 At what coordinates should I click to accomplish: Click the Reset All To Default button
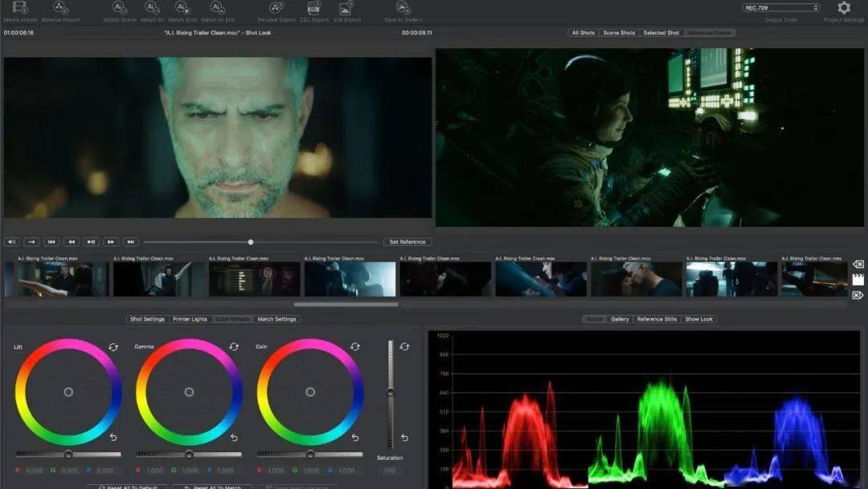point(129,487)
